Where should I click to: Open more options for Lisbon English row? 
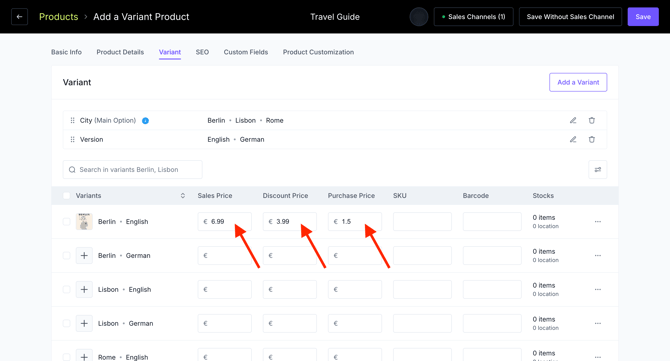[x=598, y=289]
